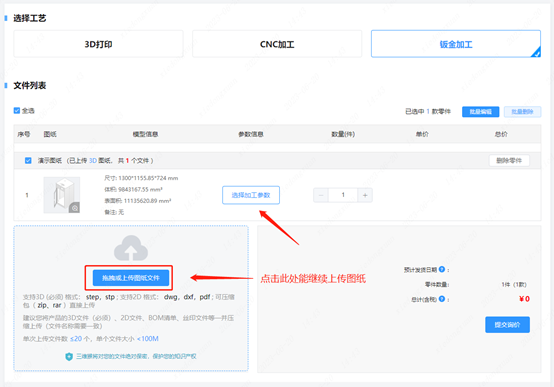Select the 3D打印 process tab
Image resolution: width=554 pixels, height=387 pixels.
click(x=98, y=44)
